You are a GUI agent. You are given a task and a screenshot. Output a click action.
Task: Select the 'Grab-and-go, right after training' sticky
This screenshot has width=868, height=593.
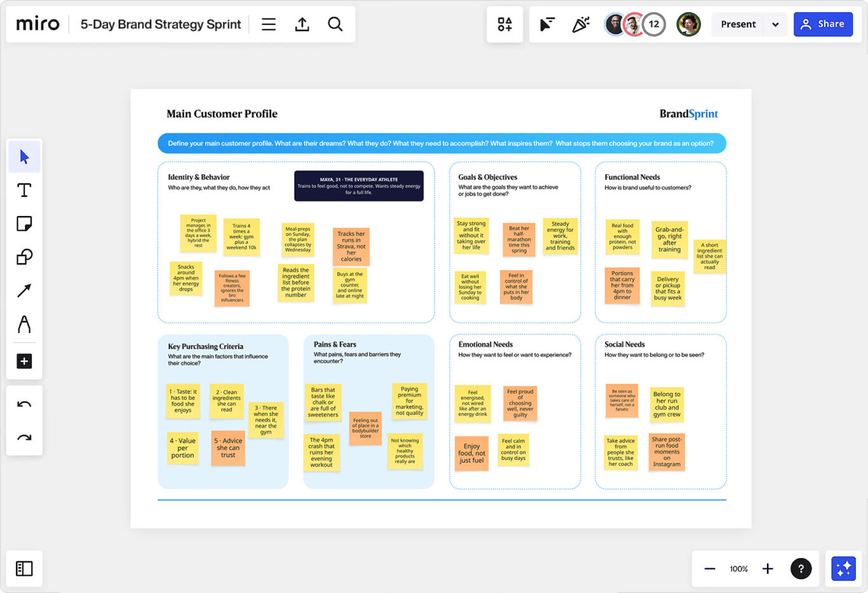(x=670, y=240)
